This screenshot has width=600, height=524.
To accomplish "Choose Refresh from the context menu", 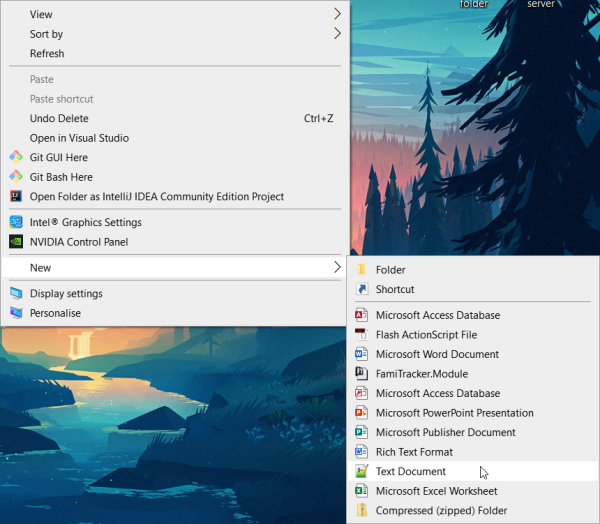I will (47, 54).
